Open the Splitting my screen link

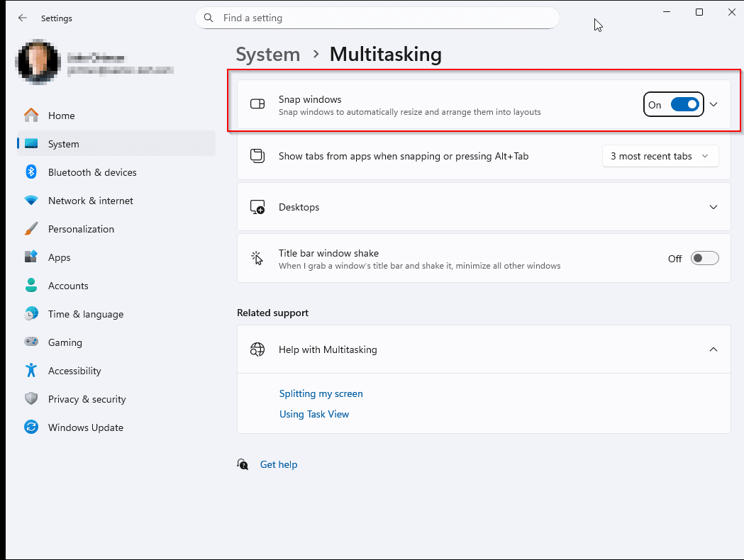321,393
